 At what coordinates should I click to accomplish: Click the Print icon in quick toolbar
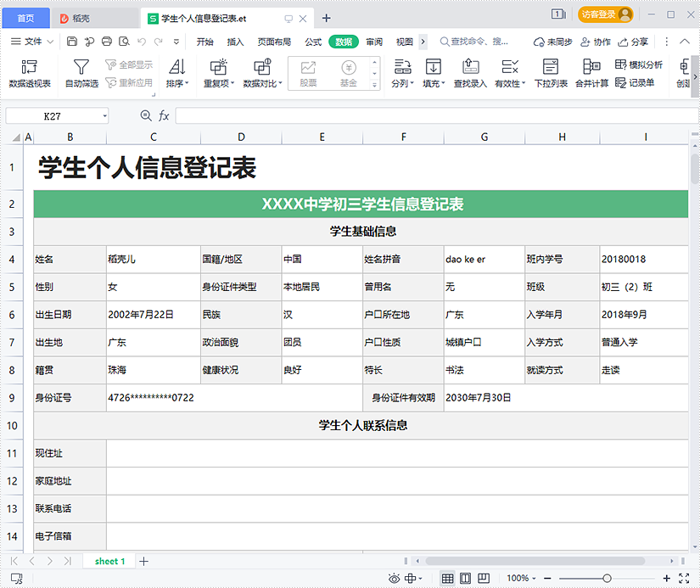point(107,42)
